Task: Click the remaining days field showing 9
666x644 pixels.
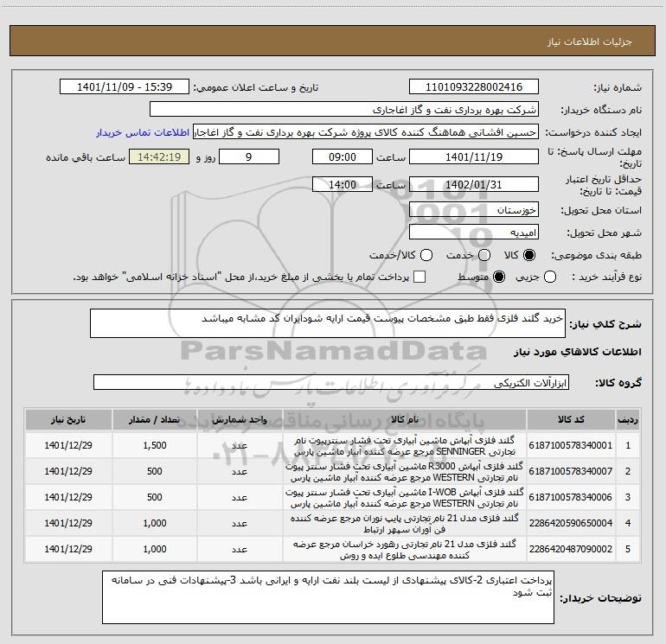Action: pyautogui.click(x=249, y=156)
